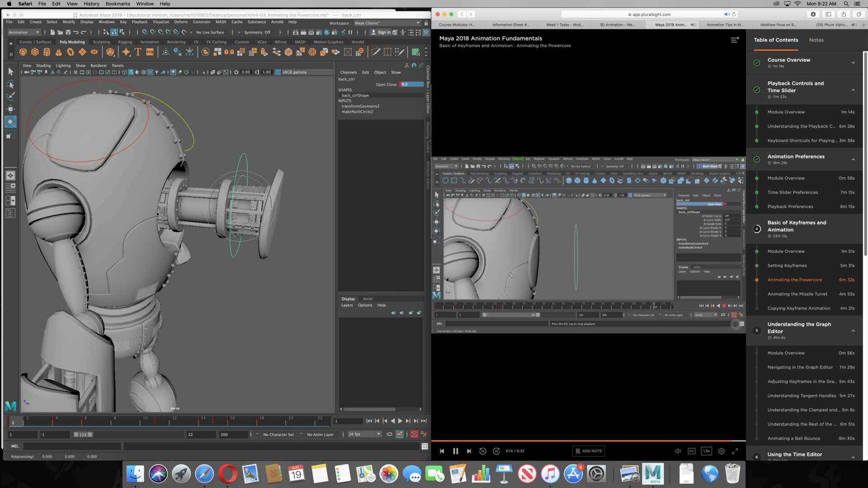Switch to the Rigging shelf tab
Viewport: 868px width, 488px height.
point(125,42)
